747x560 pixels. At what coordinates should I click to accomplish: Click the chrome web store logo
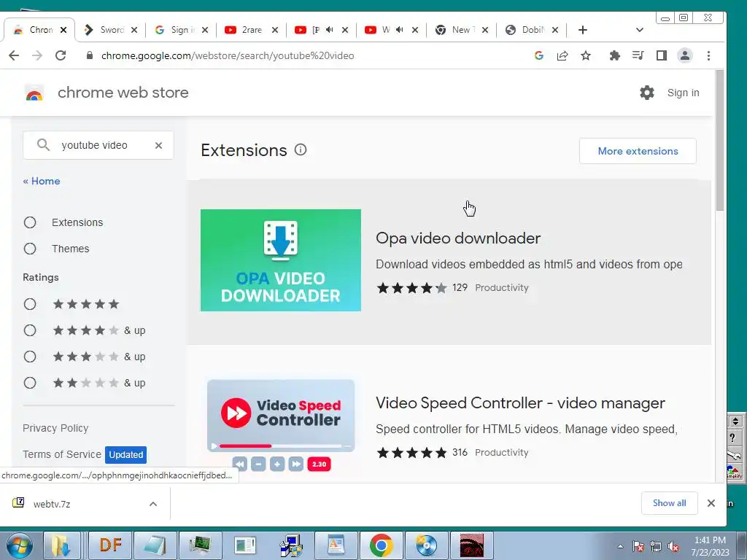[x=34, y=93]
